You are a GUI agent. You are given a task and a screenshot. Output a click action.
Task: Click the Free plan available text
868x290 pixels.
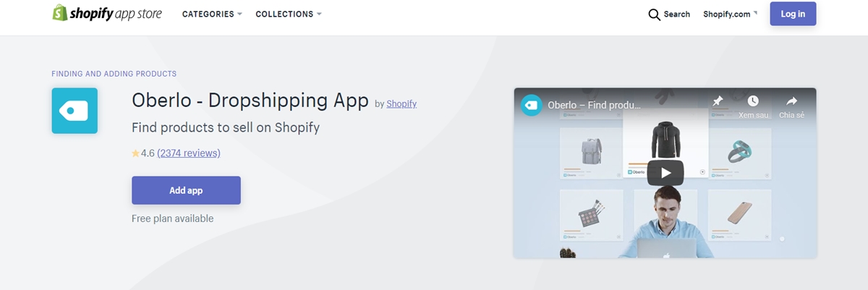(172, 218)
